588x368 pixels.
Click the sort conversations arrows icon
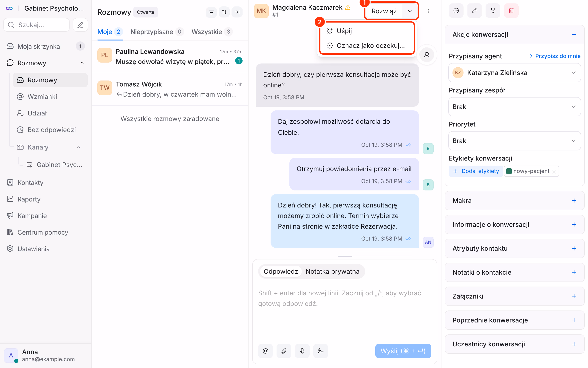(x=224, y=12)
